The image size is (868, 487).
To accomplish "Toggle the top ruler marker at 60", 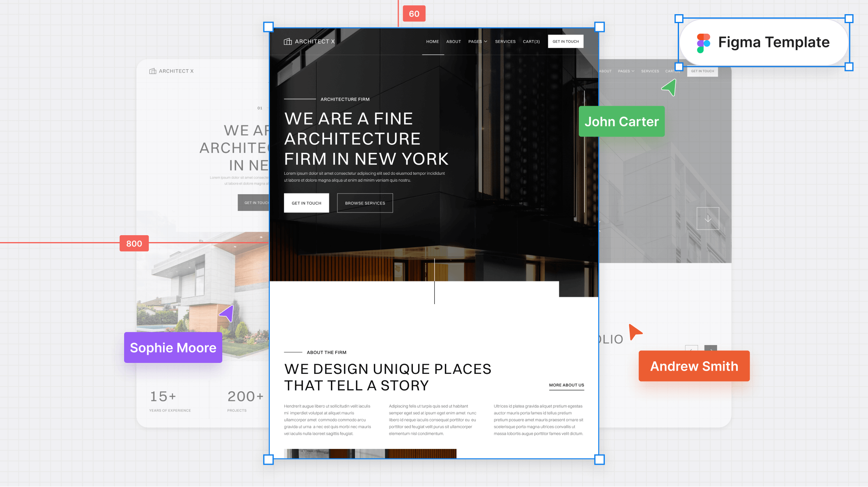I will click(x=414, y=13).
